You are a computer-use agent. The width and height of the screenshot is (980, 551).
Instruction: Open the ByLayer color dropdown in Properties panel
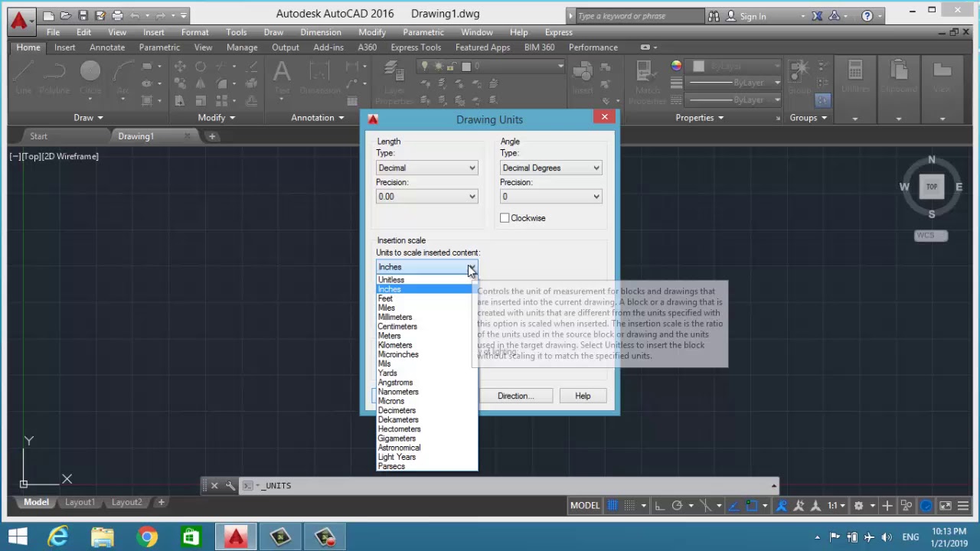coord(733,67)
